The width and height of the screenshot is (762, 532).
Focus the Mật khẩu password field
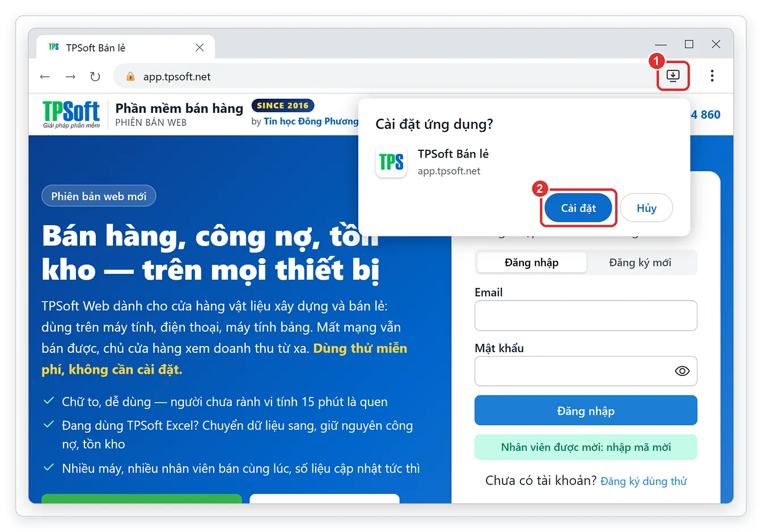pyautogui.click(x=586, y=371)
